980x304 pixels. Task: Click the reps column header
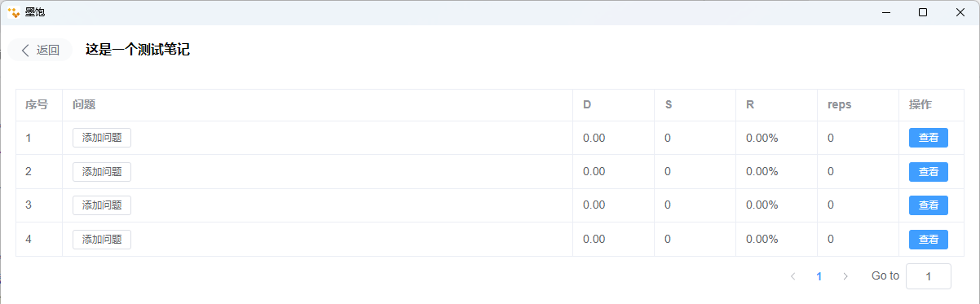tap(840, 105)
